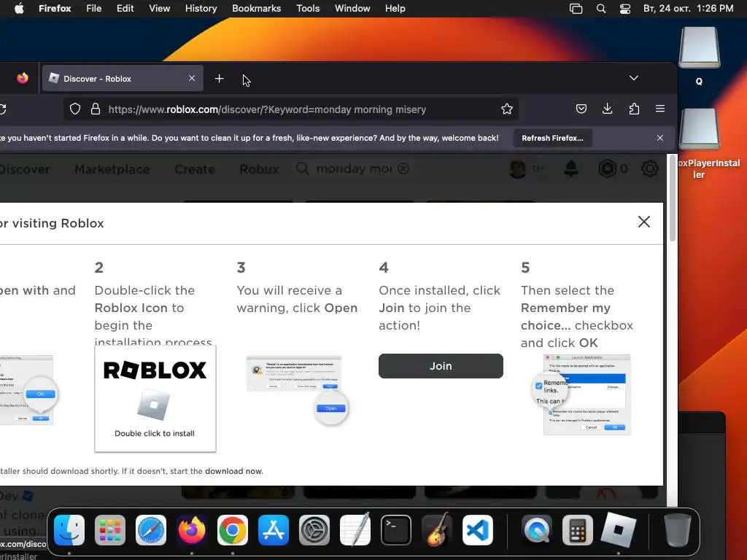Open the Firefox extensions puzzle icon

pyautogui.click(x=634, y=109)
